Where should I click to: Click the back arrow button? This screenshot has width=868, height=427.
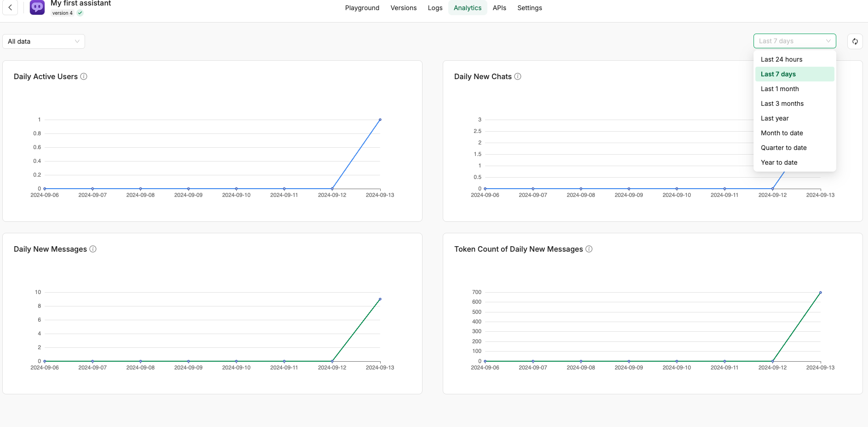pyautogui.click(x=10, y=8)
